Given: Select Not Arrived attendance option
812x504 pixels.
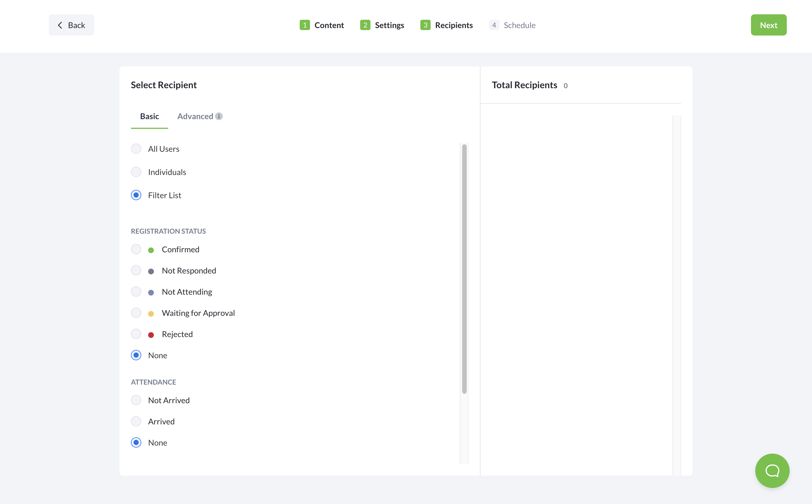Looking at the screenshot, I should click(x=136, y=400).
